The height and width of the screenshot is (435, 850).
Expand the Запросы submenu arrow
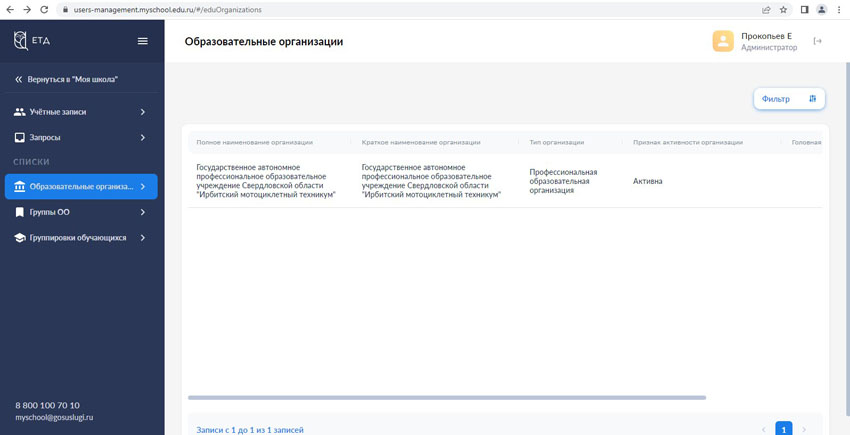coord(143,137)
